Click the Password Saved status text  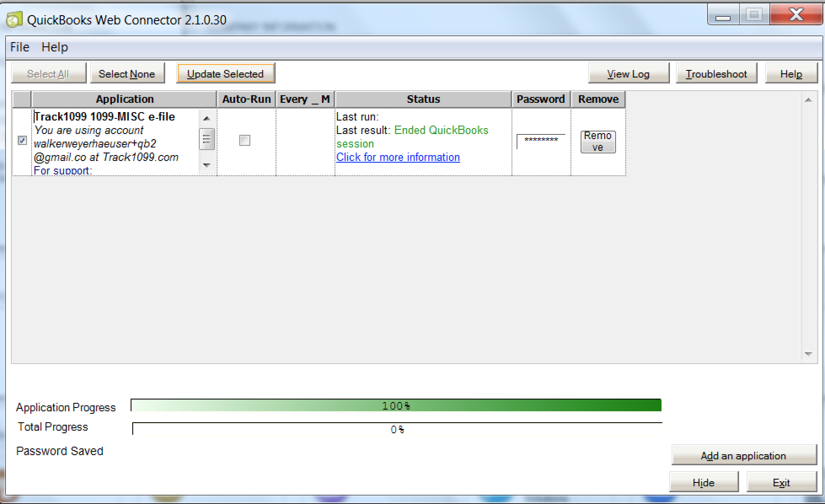point(60,451)
